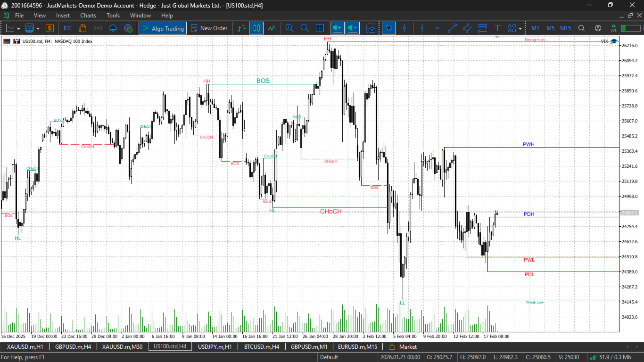Zoom in the chart with magnifier plus
This screenshot has width=644, height=362.
[x=289, y=28]
